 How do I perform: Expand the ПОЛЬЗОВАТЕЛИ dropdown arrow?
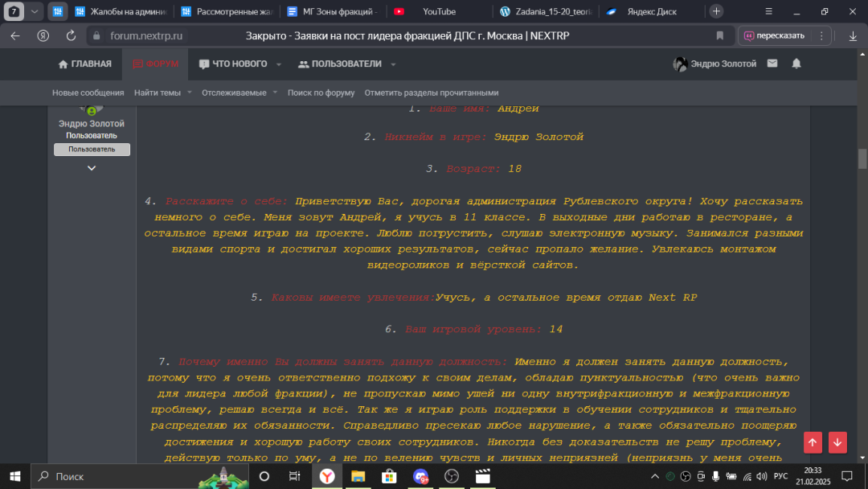[393, 64]
